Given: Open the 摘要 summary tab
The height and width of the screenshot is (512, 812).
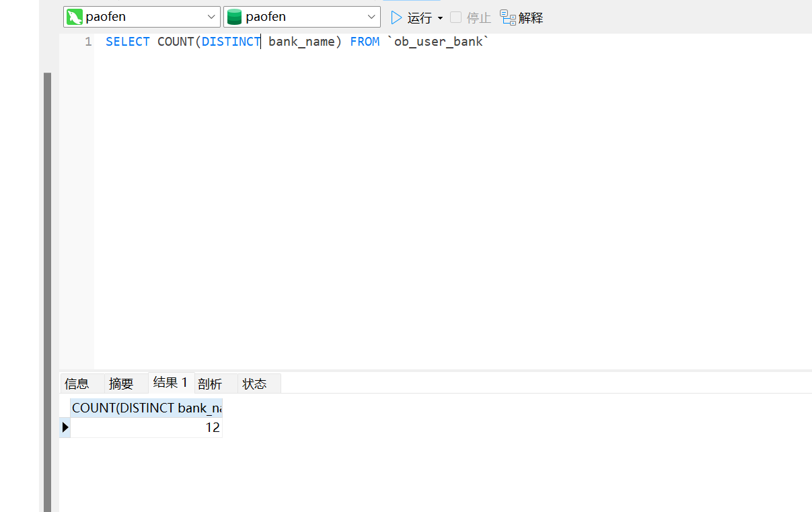Looking at the screenshot, I should coord(121,383).
